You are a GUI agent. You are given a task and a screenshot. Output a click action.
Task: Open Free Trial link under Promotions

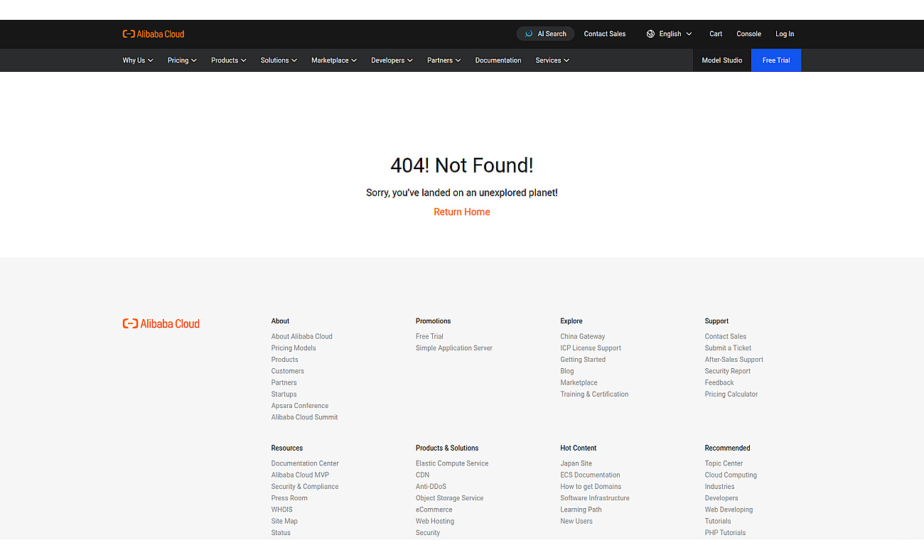[x=429, y=337]
